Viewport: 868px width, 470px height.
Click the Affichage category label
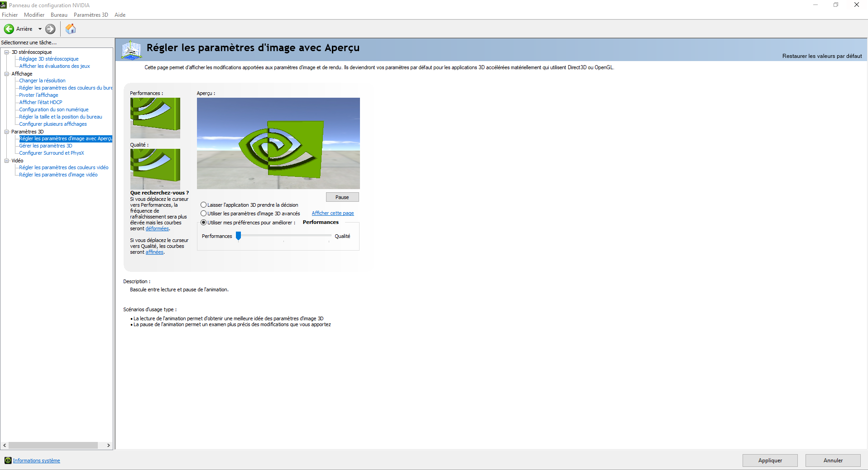pyautogui.click(x=22, y=74)
